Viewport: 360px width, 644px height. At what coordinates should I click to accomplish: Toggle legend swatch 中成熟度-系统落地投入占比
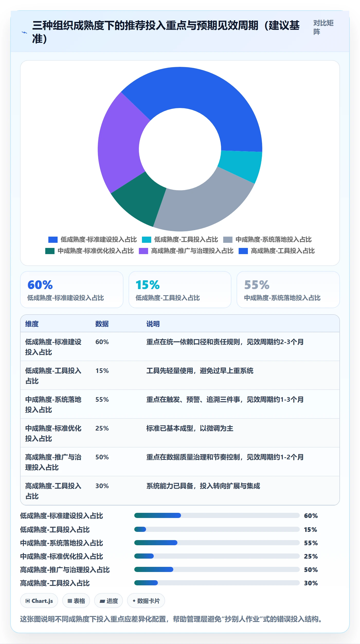tap(228, 240)
